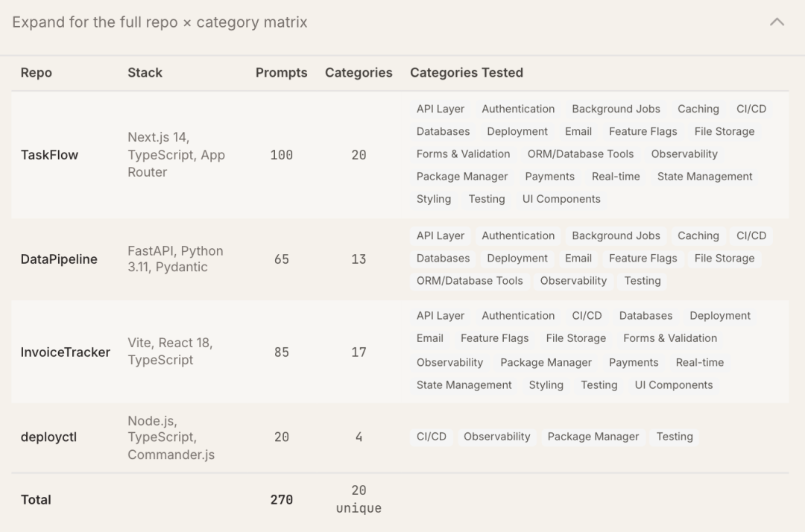805x532 pixels.
Task: Click the State Management tag in TaskFlow row
Action: point(704,177)
